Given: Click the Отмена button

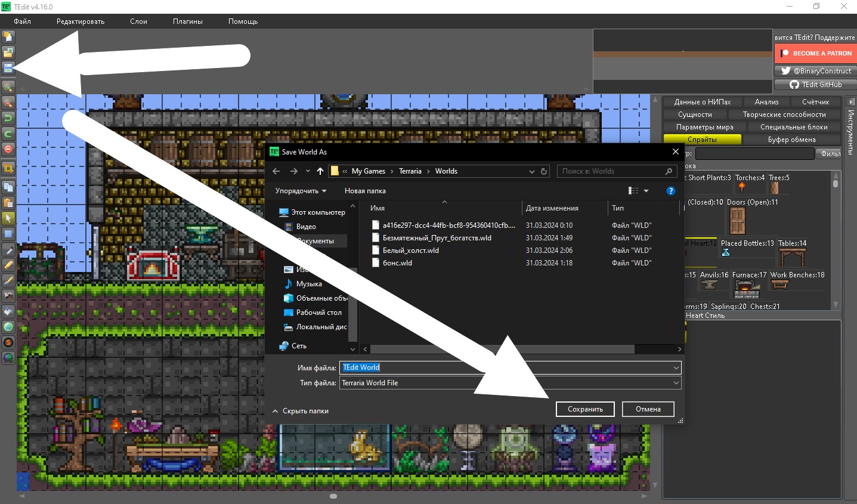Looking at the screenshot, I should (x=648, y=409).
